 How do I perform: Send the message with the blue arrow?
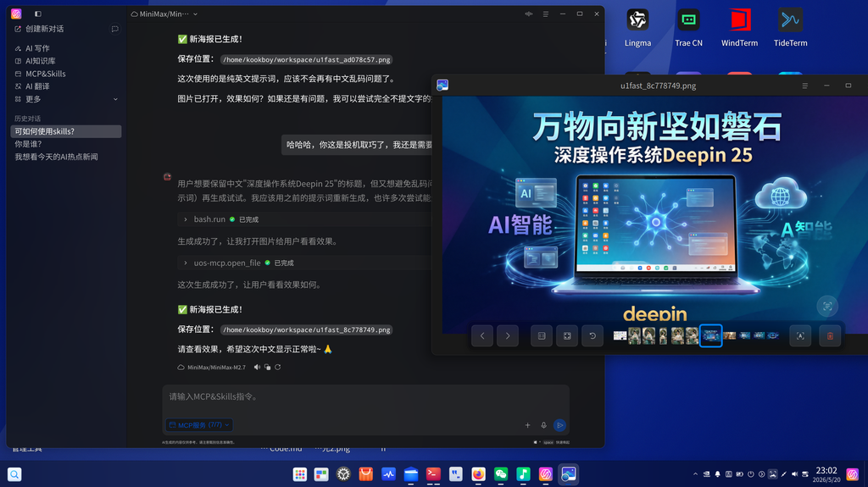559,425
